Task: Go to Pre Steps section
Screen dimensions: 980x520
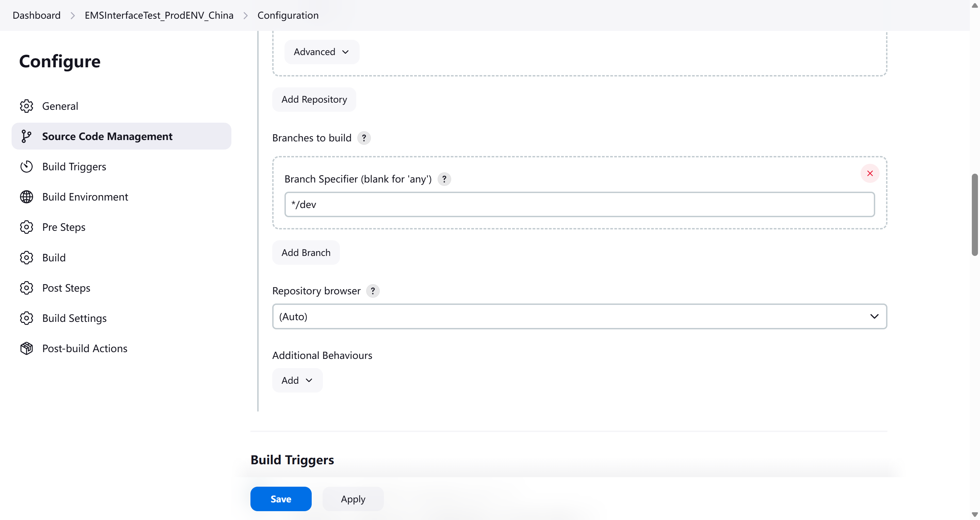Action: (64, 227)
